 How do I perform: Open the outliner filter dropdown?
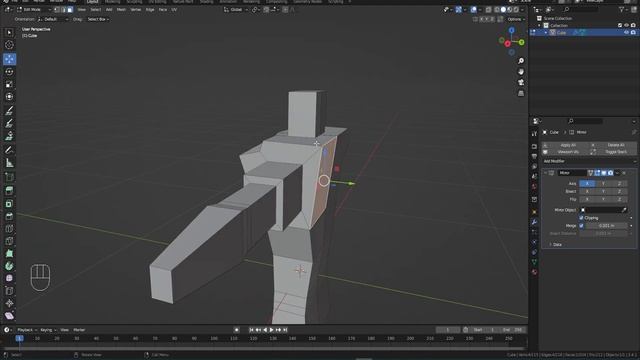[624, 9]
